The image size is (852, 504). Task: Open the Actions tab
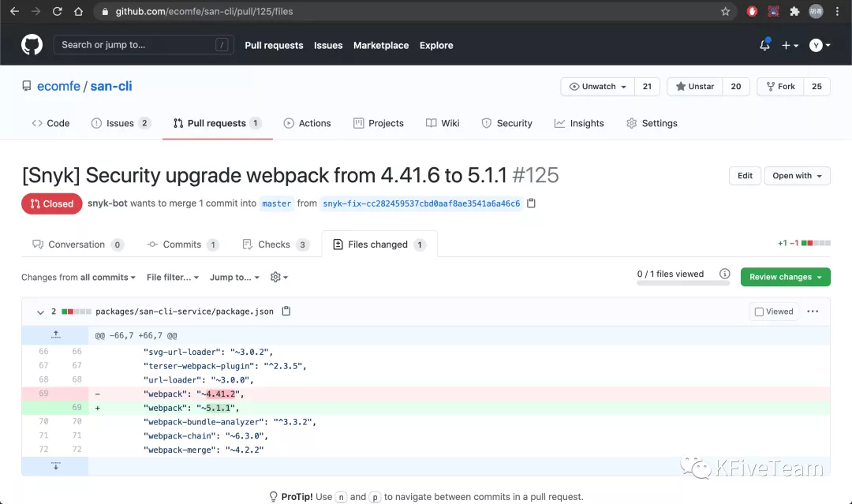click(307, 123)
